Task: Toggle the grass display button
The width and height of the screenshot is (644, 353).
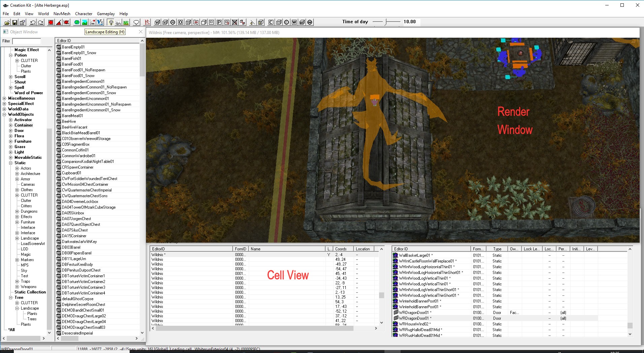Action: (126, 23)
